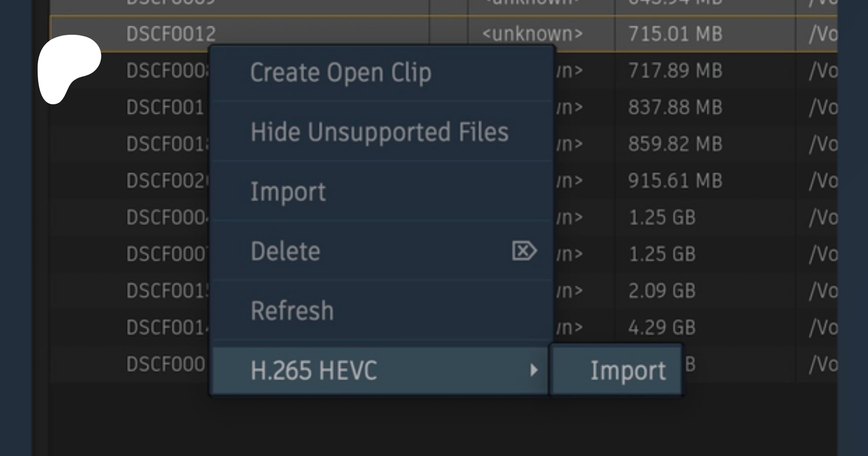Select the 915.61 MB file row
The width and height of the screenshot is (868, 456).
[x=675, y=180]
